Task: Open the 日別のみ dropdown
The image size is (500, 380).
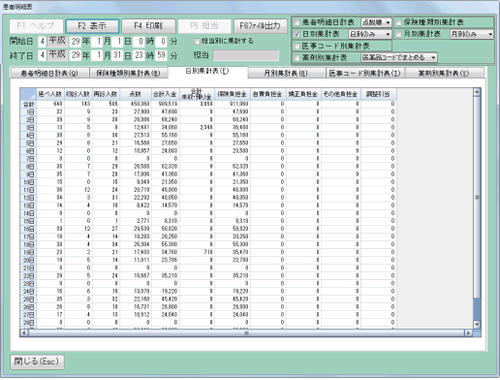Action: click(x=370, y=34)
